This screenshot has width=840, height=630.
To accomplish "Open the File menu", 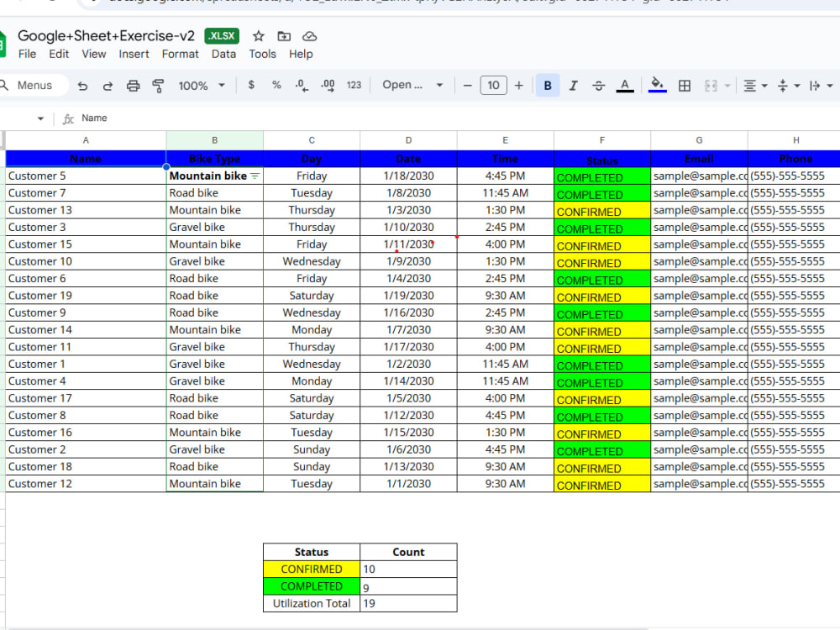I will (x=28, y=54).
